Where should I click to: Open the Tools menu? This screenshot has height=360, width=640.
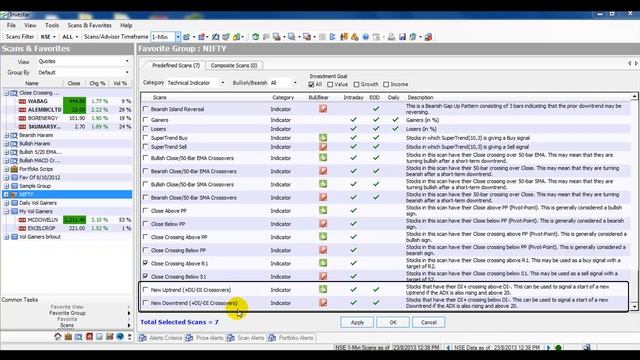click(52, 25)
